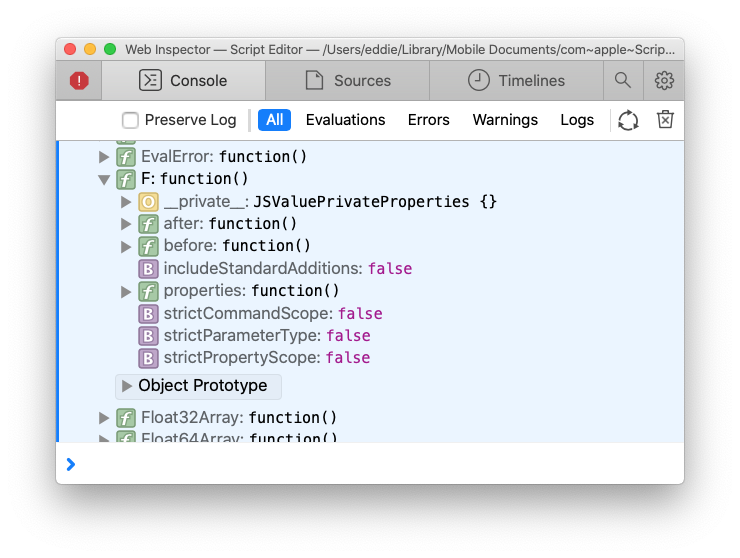
Task: Filter by Evaluations
Action: (345, 120)
